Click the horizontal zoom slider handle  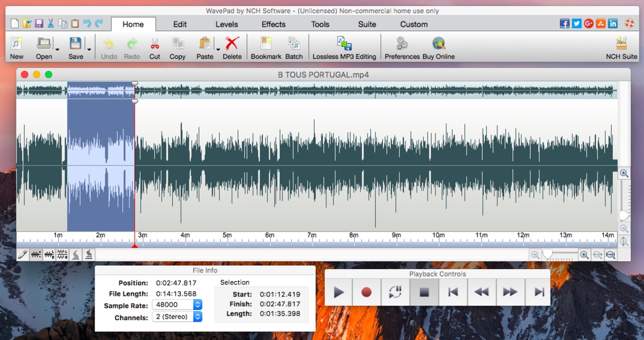(x=548, y=255)
